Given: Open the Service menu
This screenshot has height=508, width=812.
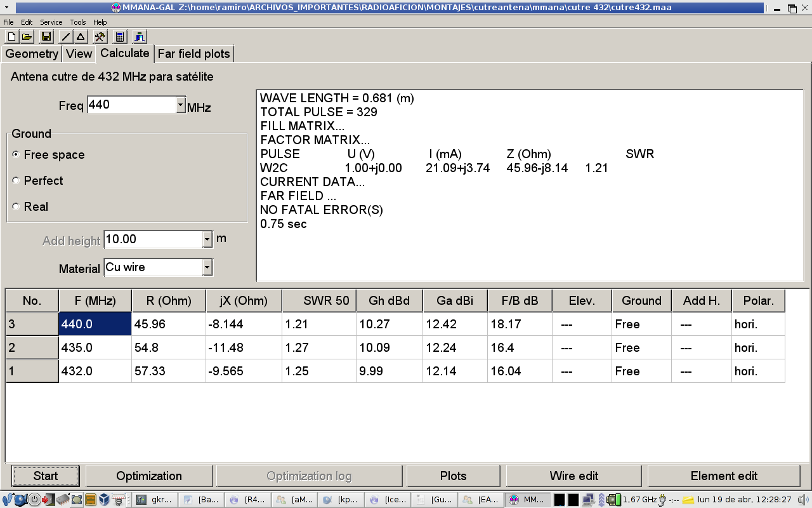Looking at the screenshot, I should (x=51, y=22).
